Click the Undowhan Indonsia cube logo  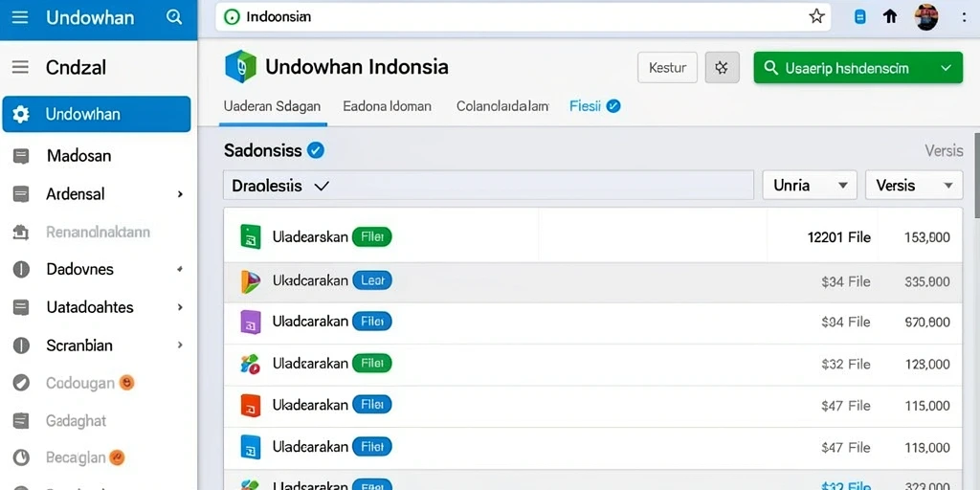point(240,66)
